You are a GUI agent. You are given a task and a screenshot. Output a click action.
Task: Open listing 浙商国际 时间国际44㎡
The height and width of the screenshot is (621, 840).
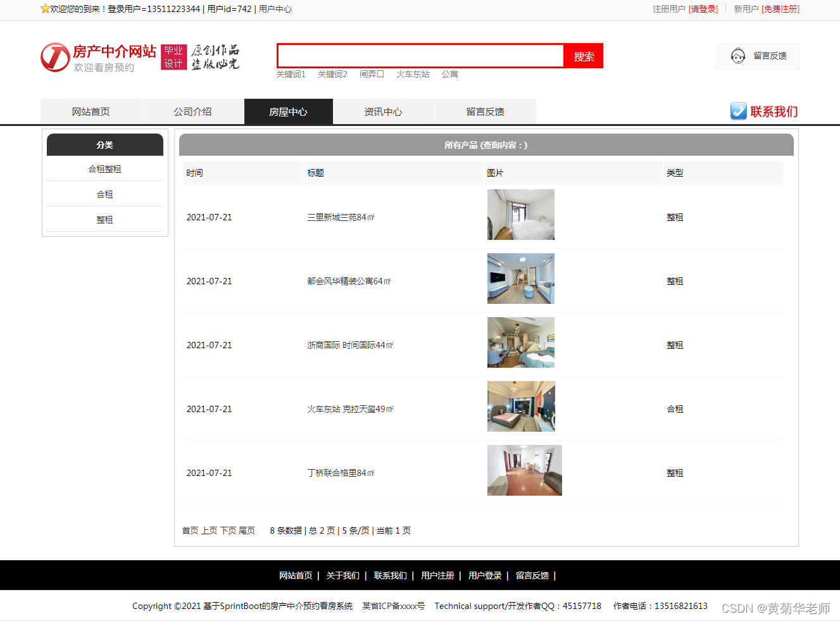[x=350, y=345]
